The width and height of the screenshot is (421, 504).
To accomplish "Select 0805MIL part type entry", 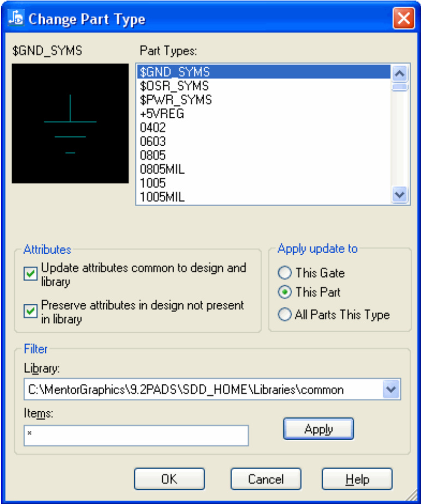I will (x=162, y=170).
